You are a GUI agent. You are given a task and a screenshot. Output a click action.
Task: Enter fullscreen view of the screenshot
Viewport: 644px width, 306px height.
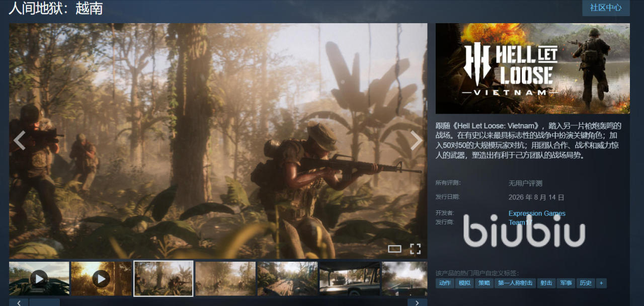pyautogui.click(x=415, y=249)
